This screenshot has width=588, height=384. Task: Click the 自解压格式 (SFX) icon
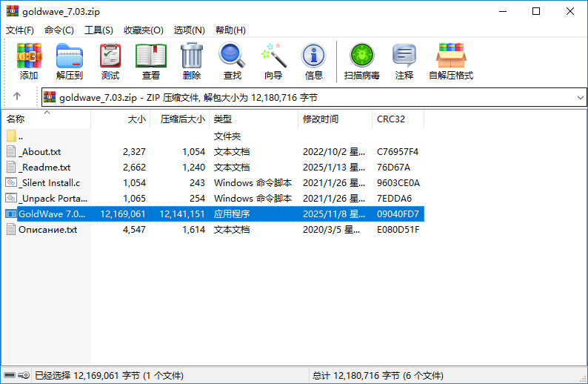(x=451, y=56)
